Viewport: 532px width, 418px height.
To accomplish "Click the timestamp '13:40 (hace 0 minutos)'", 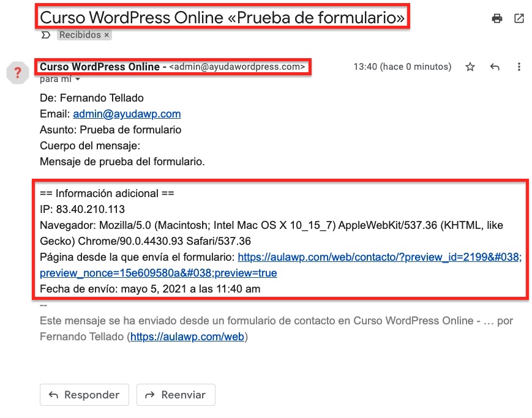I will point(402,67).
